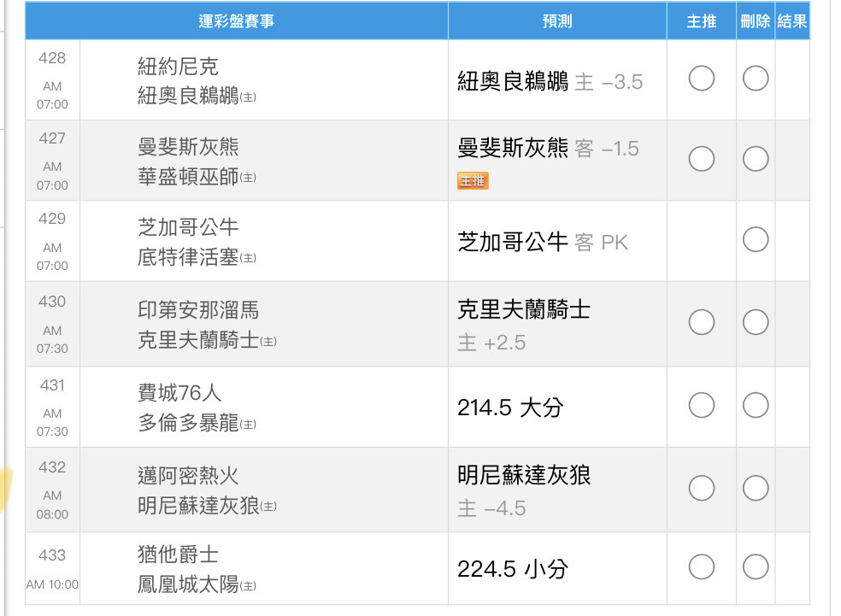The width and height of the screenshot is (841, 616).
Task: Click the 紐奧良鵜鶘 主 -3.5 prediction
Action: click(550, 81)
